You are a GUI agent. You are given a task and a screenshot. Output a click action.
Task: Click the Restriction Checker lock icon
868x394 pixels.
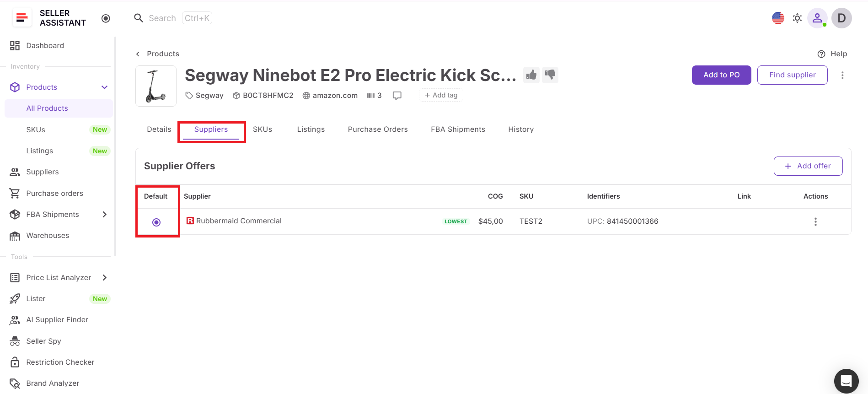coord(15,362)
